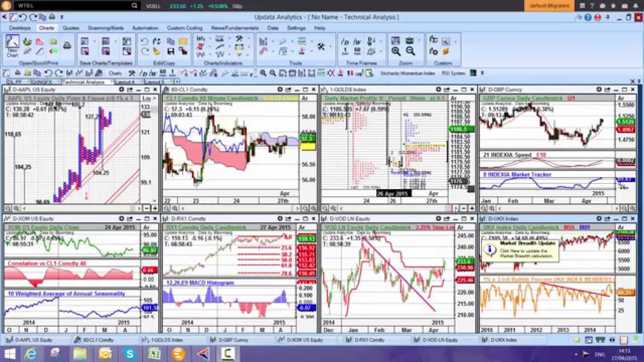Screen dimensions: 644x362
Task: Click the green arrow scroll icon in Open/Scroll/Print
Action: 54,51
